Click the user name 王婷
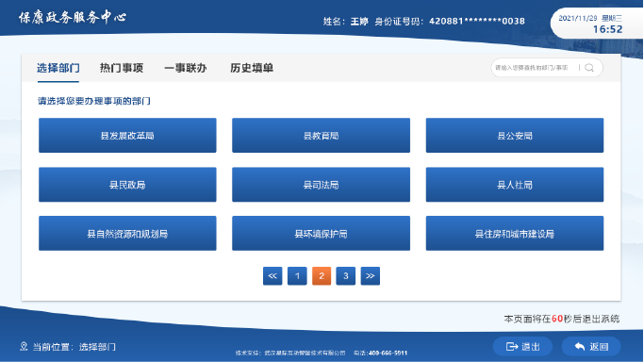Viewport: 644px width, 362px height. [359, 22]
